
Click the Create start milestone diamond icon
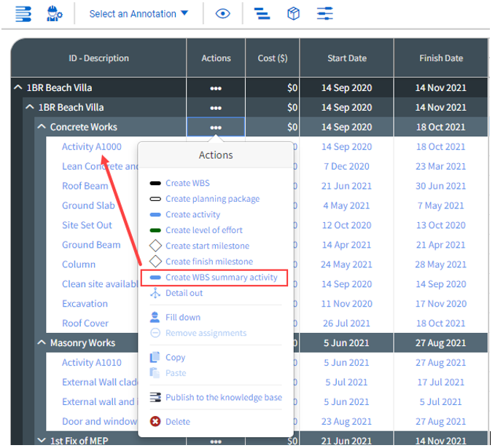click(x=155, y=245)
